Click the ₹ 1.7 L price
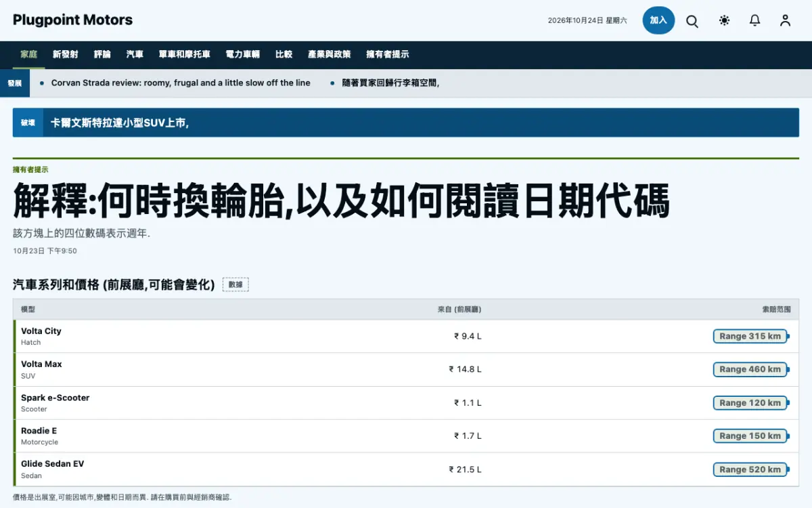 468,436
